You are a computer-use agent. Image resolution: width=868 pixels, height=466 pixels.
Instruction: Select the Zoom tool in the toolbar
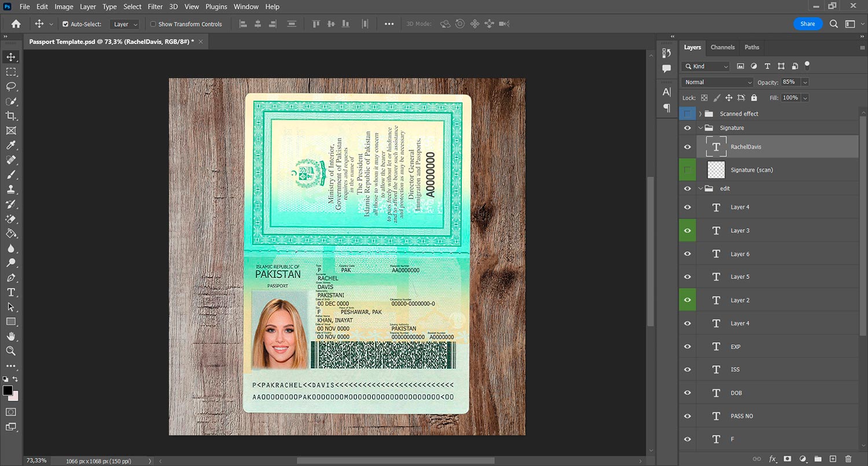[x=11, y=351]
